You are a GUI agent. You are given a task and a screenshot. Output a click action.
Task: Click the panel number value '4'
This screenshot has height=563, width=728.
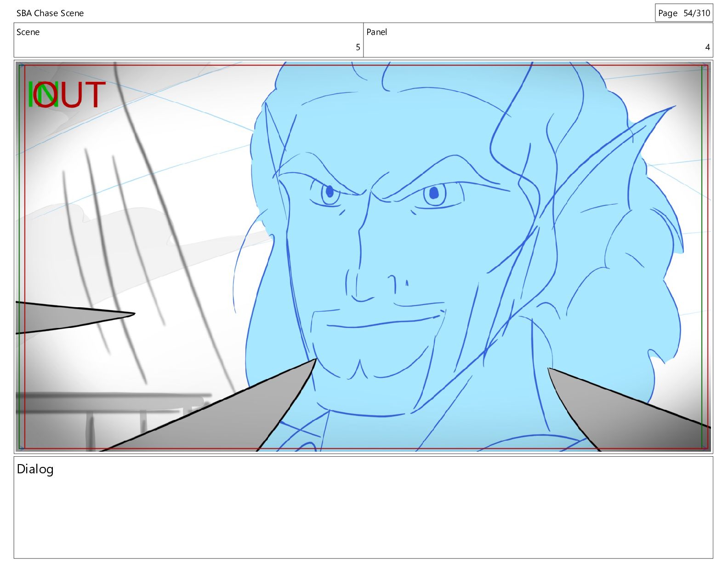pyautogui.click(x=708, y=47)
